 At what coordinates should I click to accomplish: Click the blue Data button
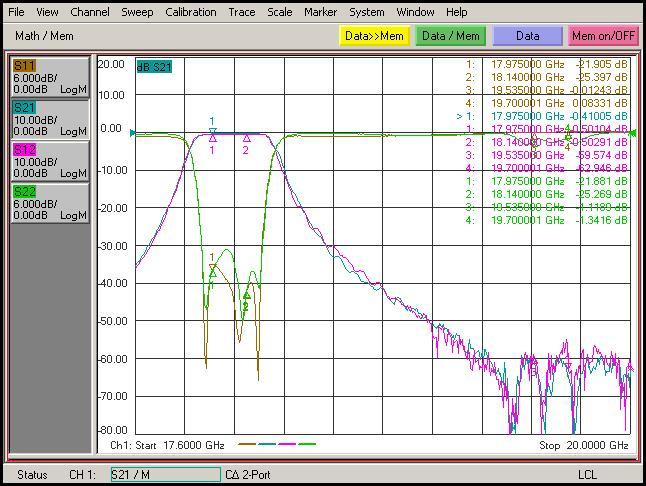click(x=528, y=36)
